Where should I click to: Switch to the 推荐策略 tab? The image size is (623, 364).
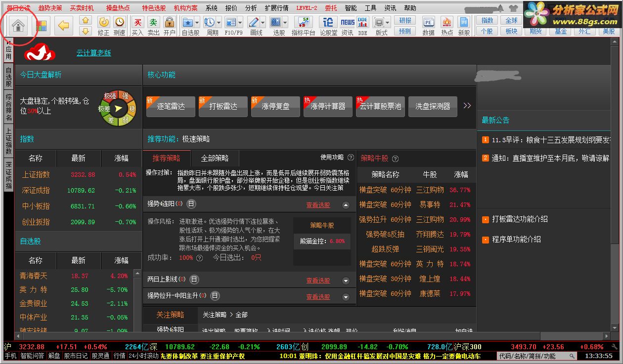point(166,159)
